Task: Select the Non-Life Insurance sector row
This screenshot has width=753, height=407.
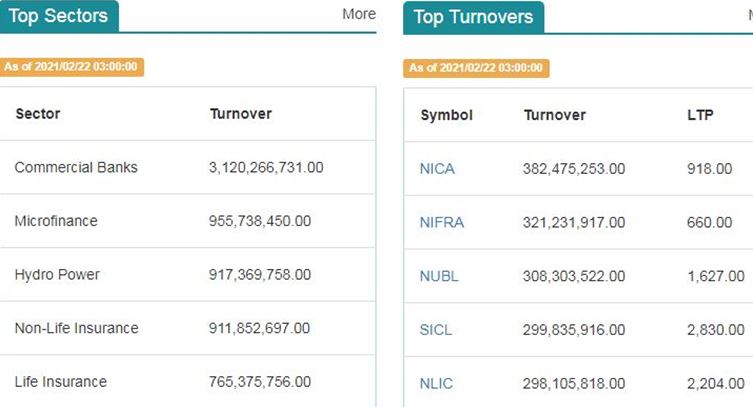Action: 187,329
